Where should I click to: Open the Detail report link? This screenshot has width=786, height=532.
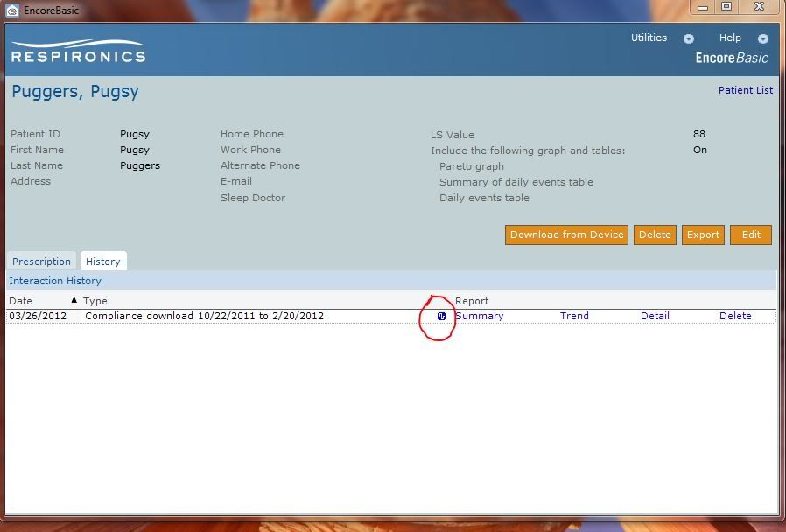coord(655,316)
